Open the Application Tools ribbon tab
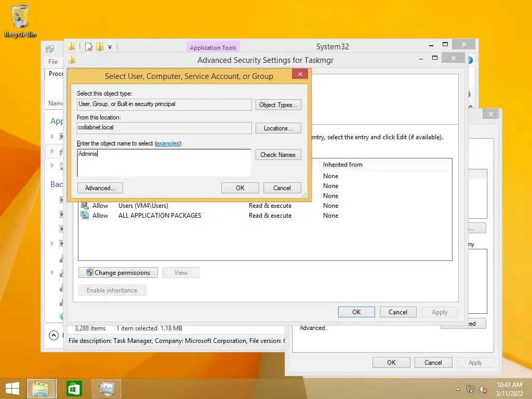 (x=213, y=48)
